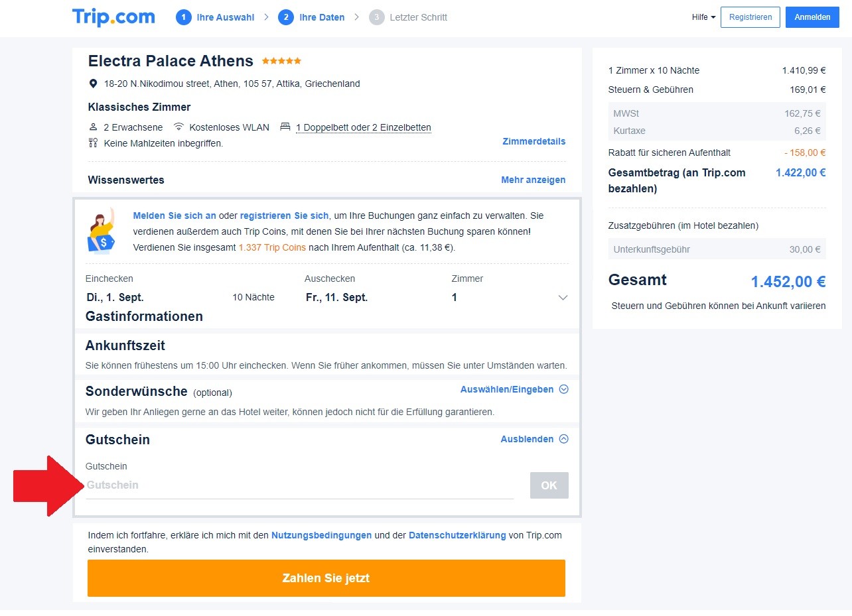The width and height of the screenshot is (852, 616).
Task: Click the 1 Zimmer x 10 Nächte row
Action: (x=717, y=70)
